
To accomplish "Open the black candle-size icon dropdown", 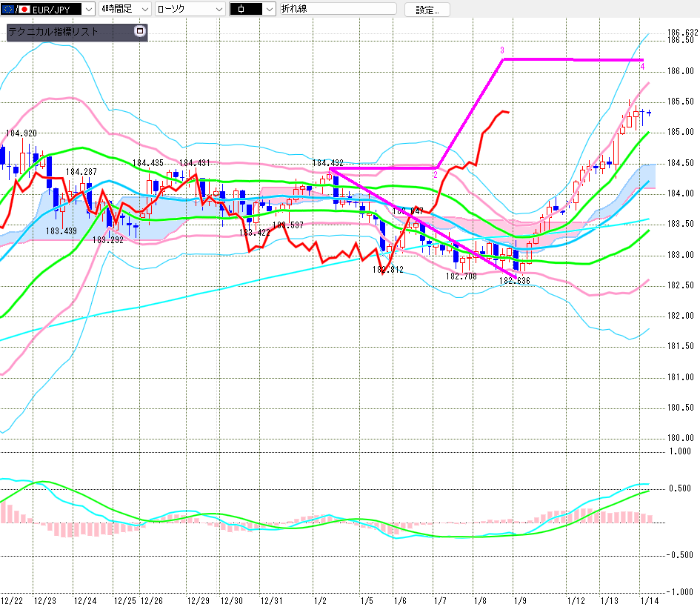I will tap(267, 10).
